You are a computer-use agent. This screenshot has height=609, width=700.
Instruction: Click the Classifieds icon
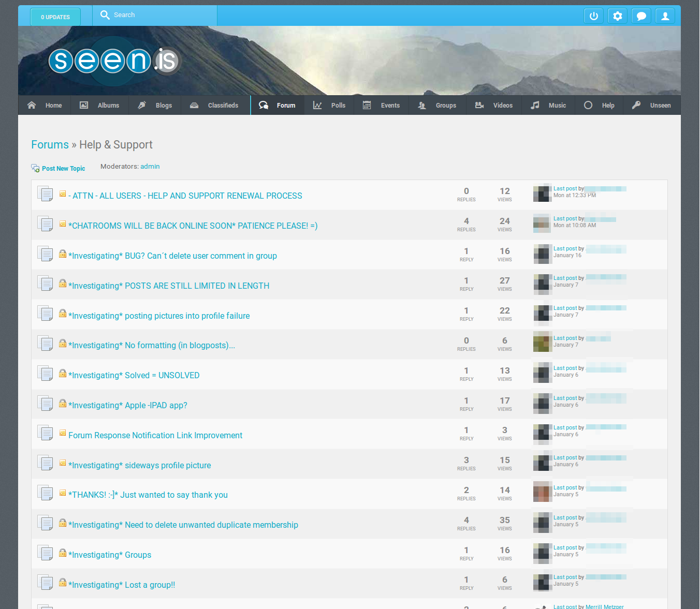[x=194, y=105]
